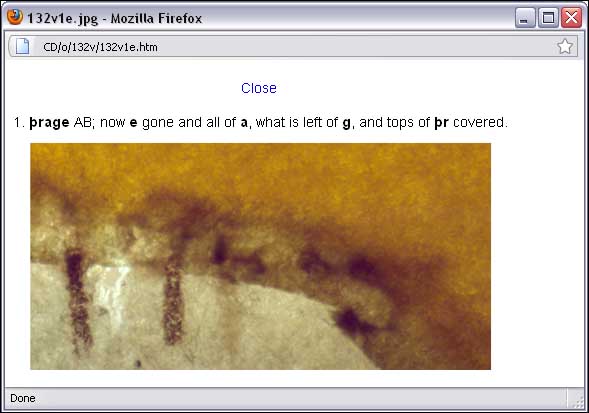Maximize the 132v1e.jpg window
The height and width of the screenshot is (413, 589).
click(548, 18)
